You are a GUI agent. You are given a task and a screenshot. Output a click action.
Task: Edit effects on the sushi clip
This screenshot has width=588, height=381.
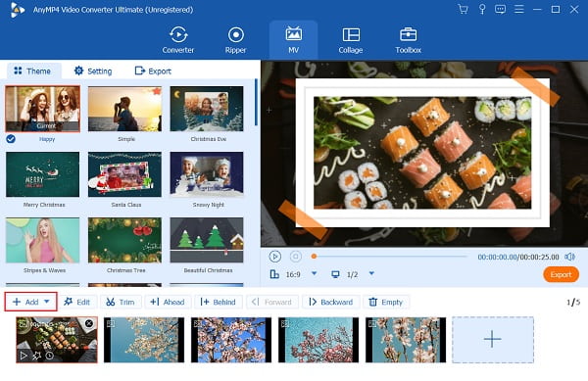tap(36, 356)
